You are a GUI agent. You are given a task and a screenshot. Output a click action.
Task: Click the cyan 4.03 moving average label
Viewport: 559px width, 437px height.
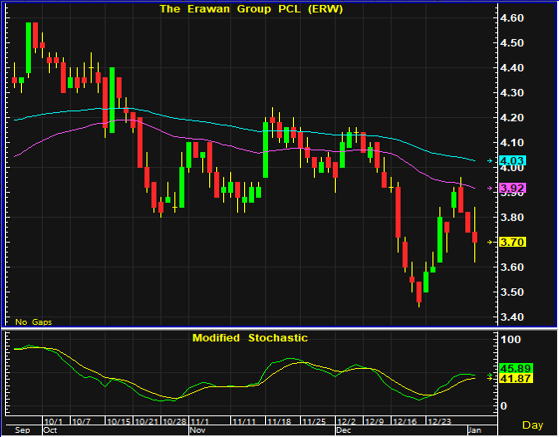pos(512,161)
